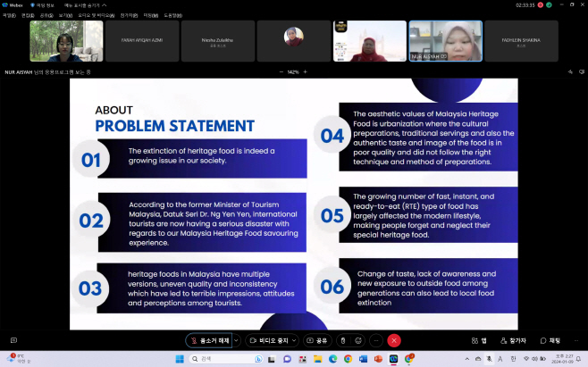The width and height of the screenshot is (588, 367).
Task: Open the Apps (앱) panel
Action: point(479,340)
